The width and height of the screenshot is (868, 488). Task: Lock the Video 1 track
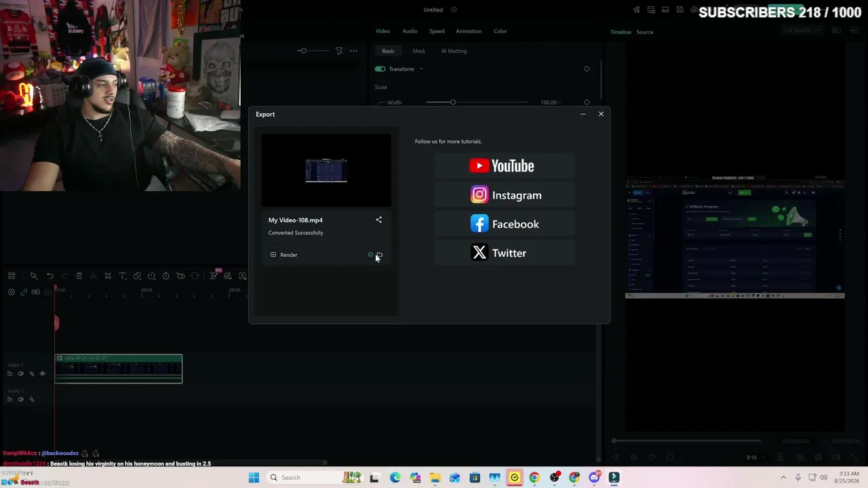click(x=9, y=373)
